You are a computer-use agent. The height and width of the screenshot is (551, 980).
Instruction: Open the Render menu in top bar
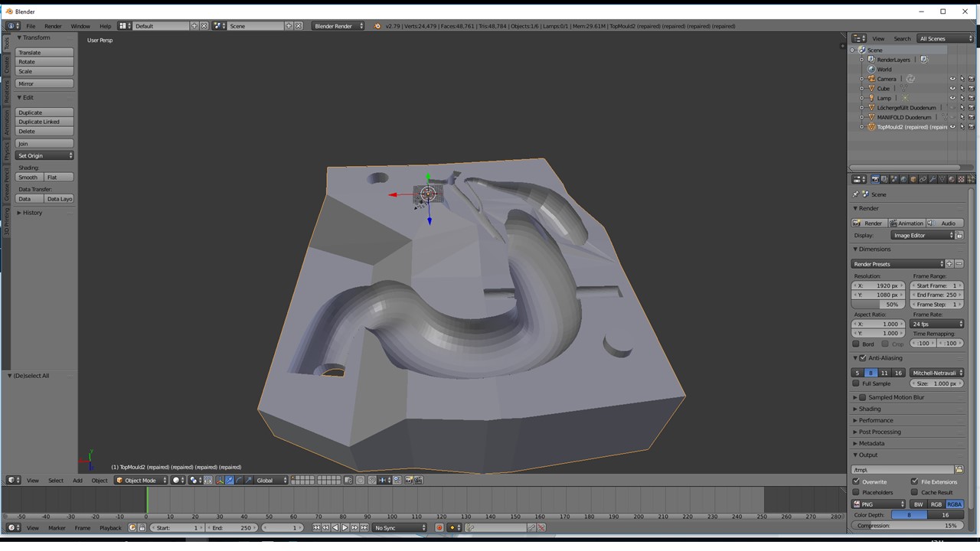point(53,26)
